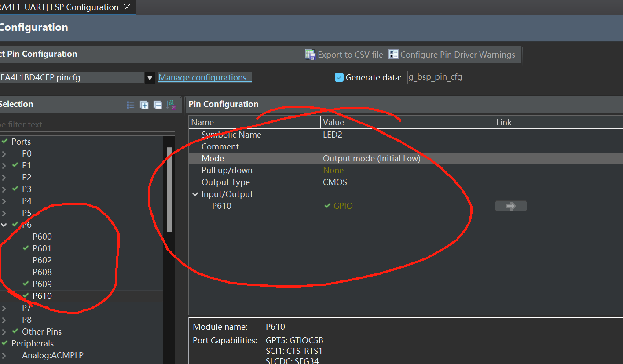The image size is (623, 364).
Task: Click the Export to CSV file button
Action: (344, 55)
